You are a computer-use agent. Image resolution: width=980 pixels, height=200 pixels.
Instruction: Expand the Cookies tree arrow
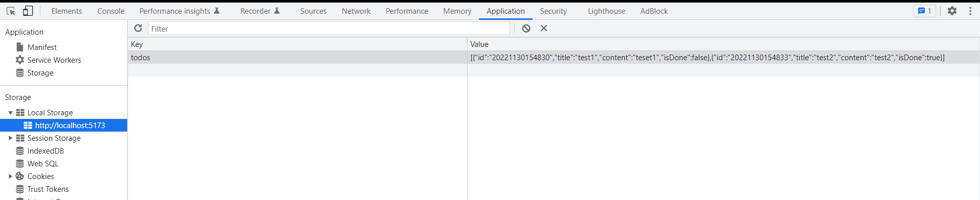pyautogui.click(x=10, y=177)
